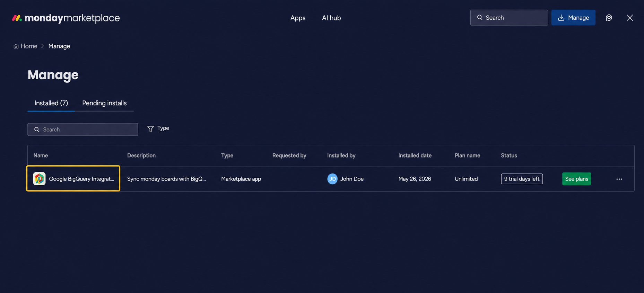Click the 9 trial days left badge
The width and height of the screenshot is (644, 293).
tap(522, 179)
